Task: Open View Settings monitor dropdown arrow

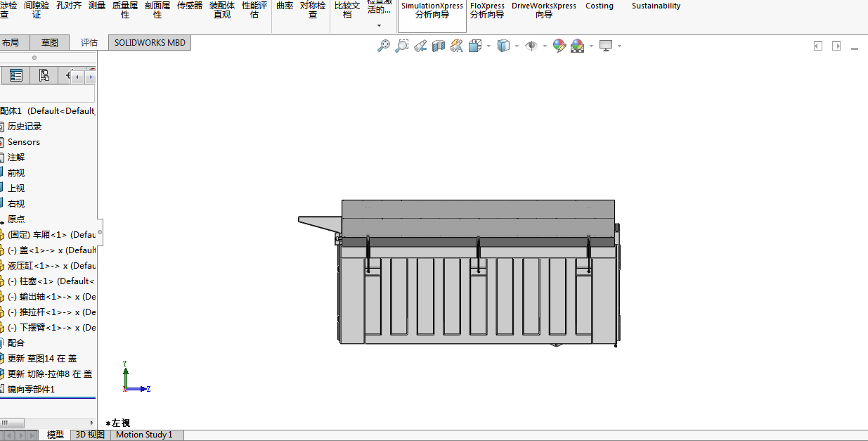Action: pyautogui.click(x=619, y=46)
